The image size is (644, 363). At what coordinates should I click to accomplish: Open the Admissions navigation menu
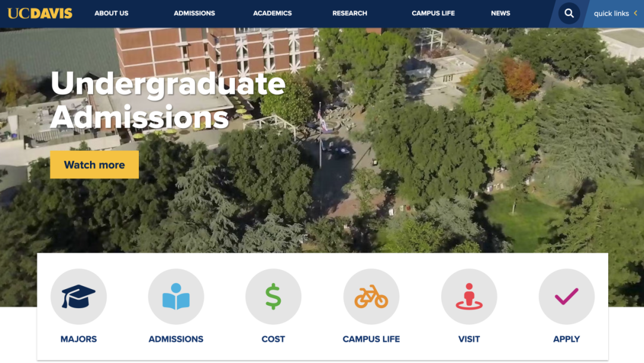pyautogui.click(x=194, y=13)
